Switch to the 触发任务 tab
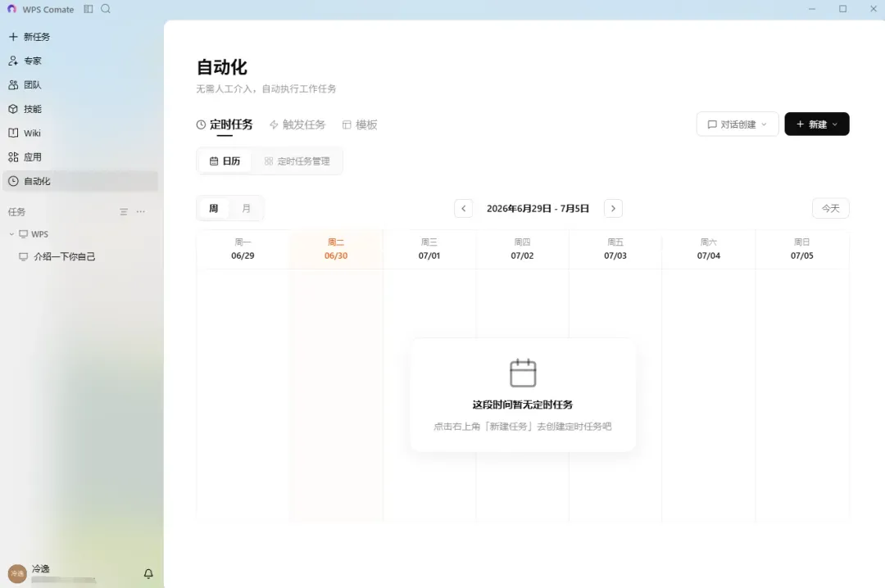Viewport: 885px width, 588px height. tap(297, 124)
